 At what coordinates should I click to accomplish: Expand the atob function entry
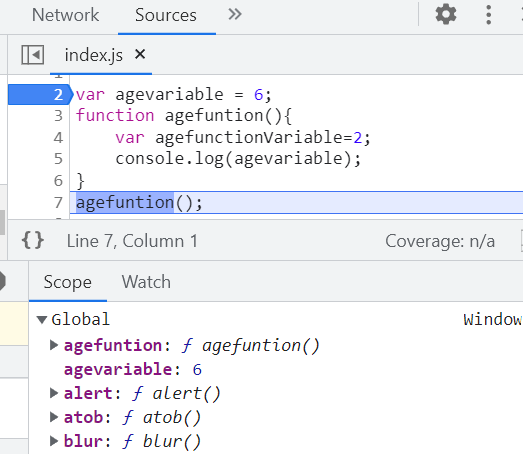[x=54, y=417]
